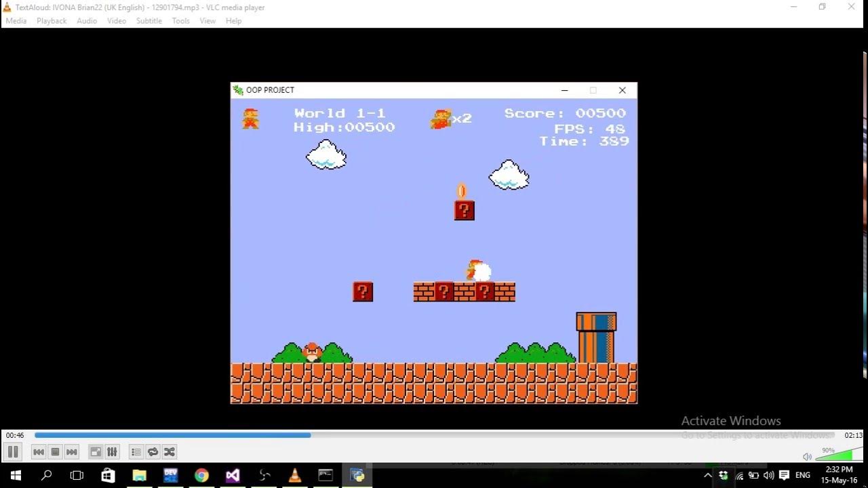The height and width of the screenshot is (488, 868).
Task: Open the Tools menu
Action: (181, 21)
